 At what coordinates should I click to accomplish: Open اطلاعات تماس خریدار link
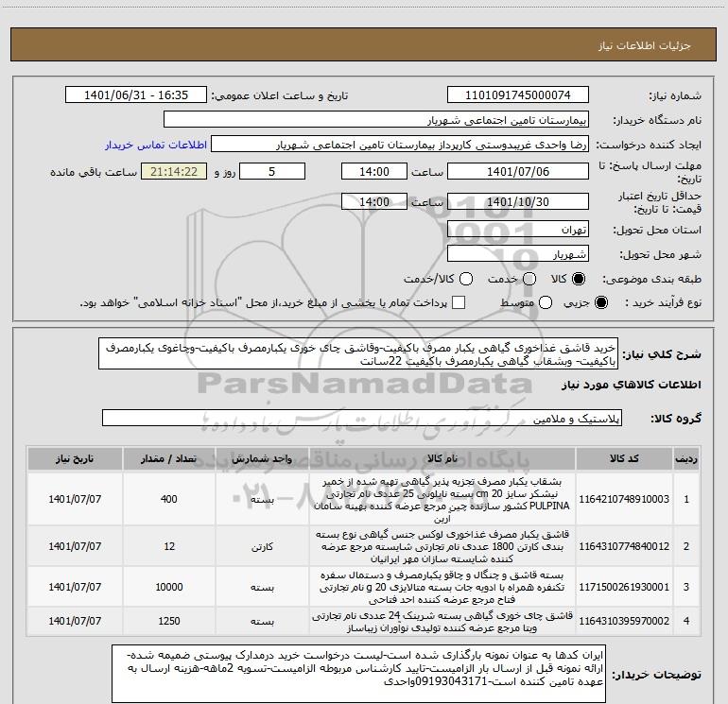click(x=156, y=145)
